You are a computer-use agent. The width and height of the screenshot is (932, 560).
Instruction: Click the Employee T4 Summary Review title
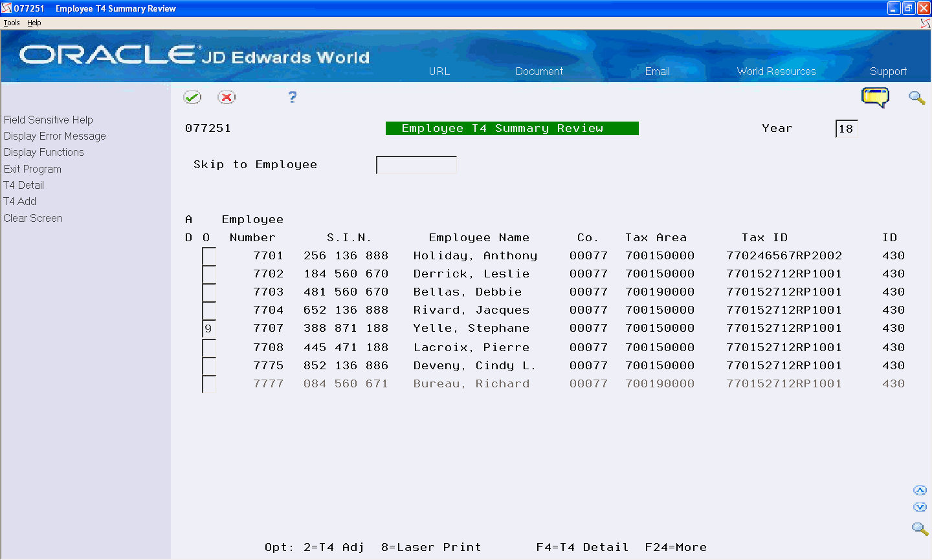click(512, 129)
